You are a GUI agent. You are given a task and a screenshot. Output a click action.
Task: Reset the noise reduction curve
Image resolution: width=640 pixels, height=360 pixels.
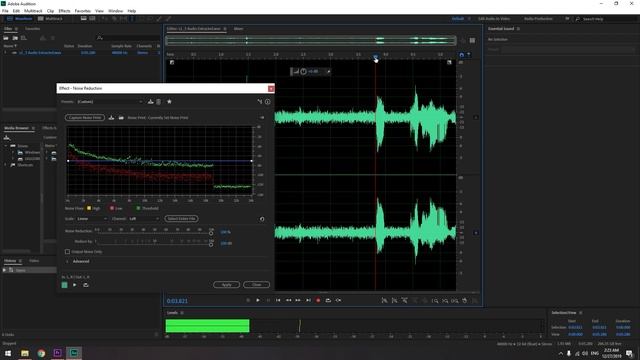pyautogui.click(x=262, y=219)
